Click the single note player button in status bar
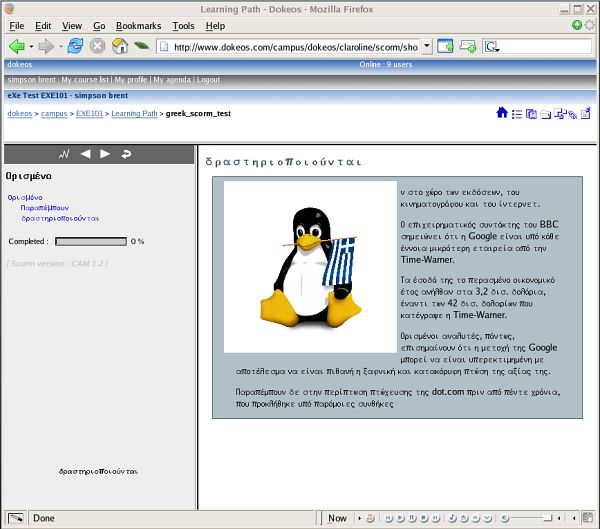 pos(452,518)
